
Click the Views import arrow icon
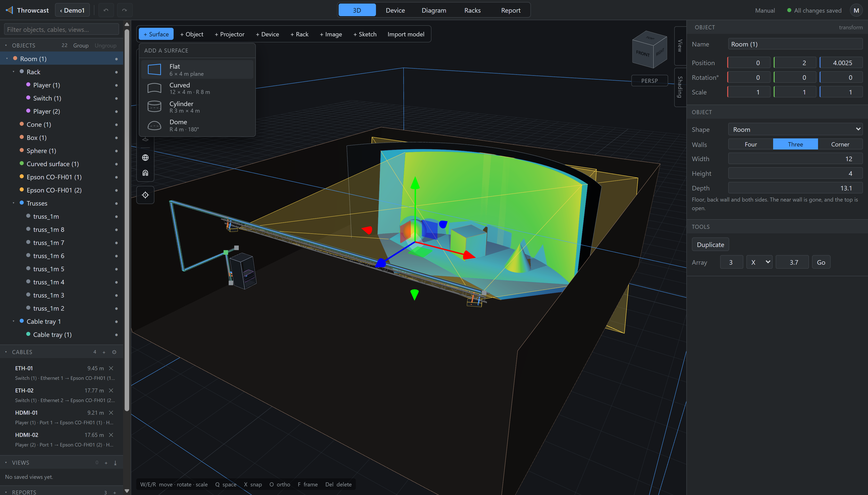pos(116,463)
